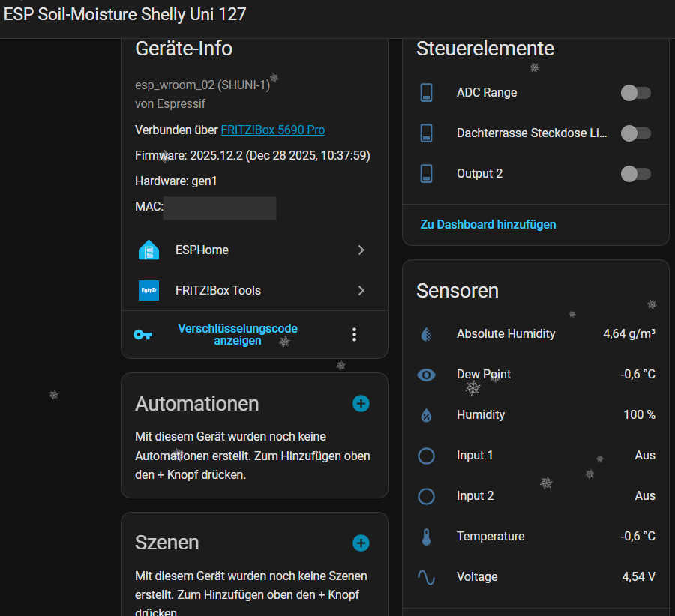The width and height of the screenshot is (675, 616).
Task: Turn on Output 2 switch
Action: click(x=635, y=174)
